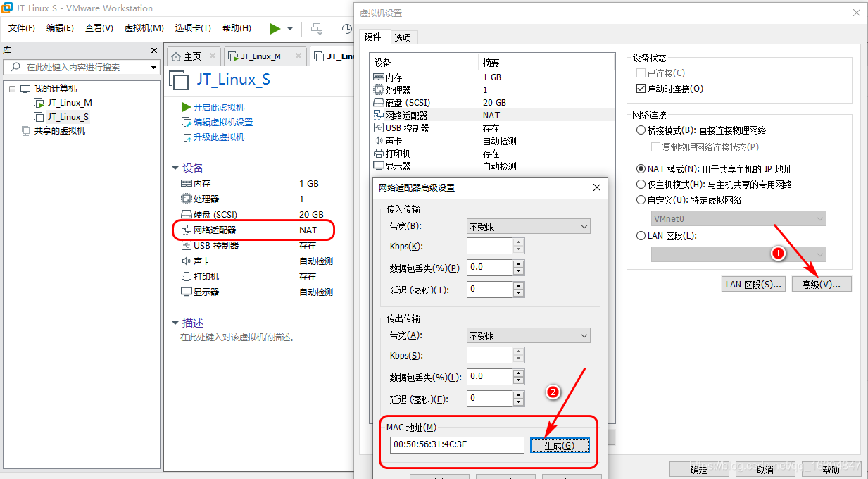Click incoming 延迟 (毫秒)(T) value field
This screenshot has height=479, width=868.
tap(490, 289)
